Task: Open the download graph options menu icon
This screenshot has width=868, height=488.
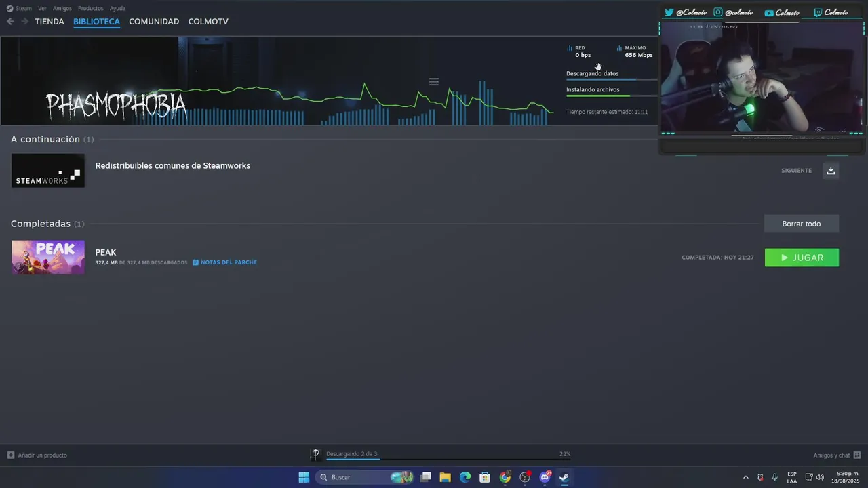Action: pyautogui.click(x=434, y=81)
